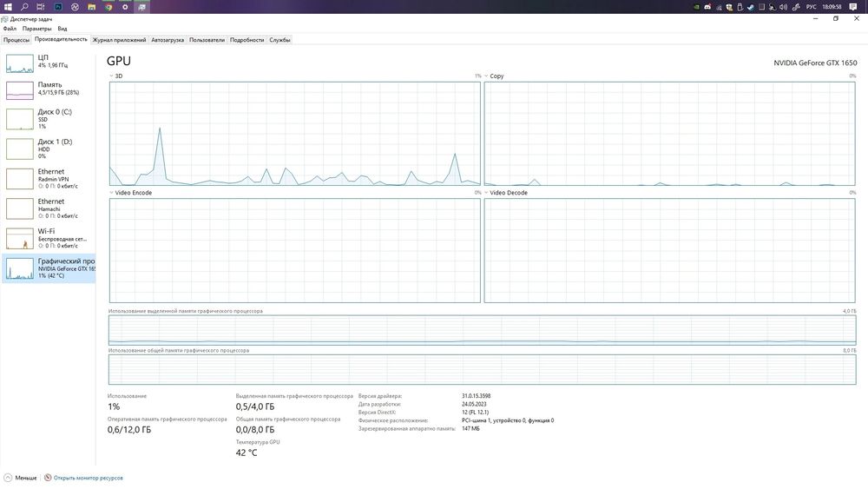Select the Графический процессор GPU entry

[49, 268]
